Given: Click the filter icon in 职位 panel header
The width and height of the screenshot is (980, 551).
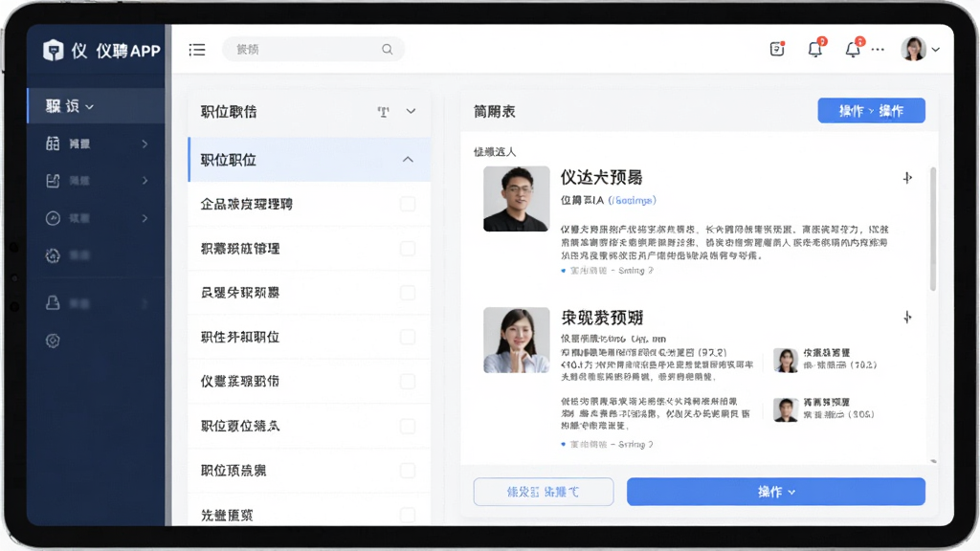Looking at the screenshot, I should (x=383, y=111).
